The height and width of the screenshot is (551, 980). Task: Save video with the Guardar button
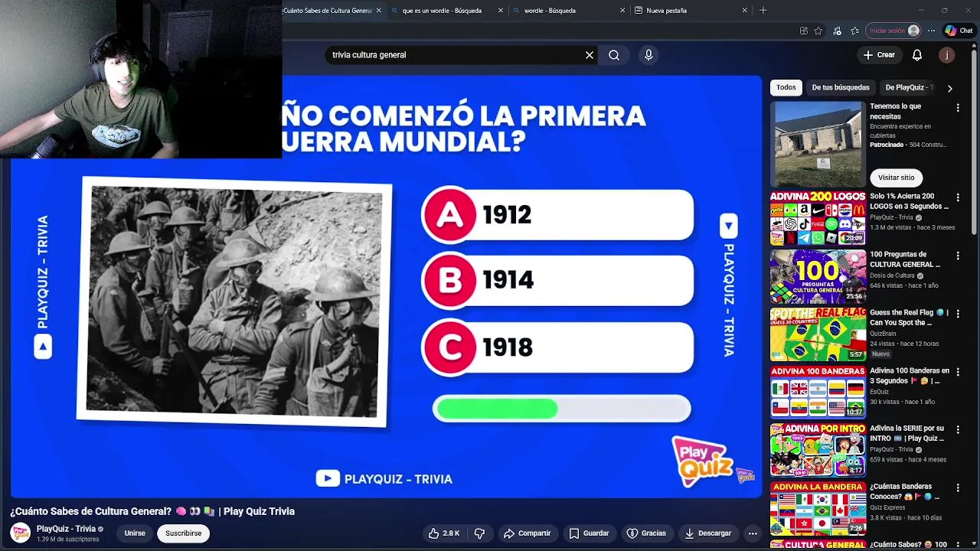[x=590, y=533]
